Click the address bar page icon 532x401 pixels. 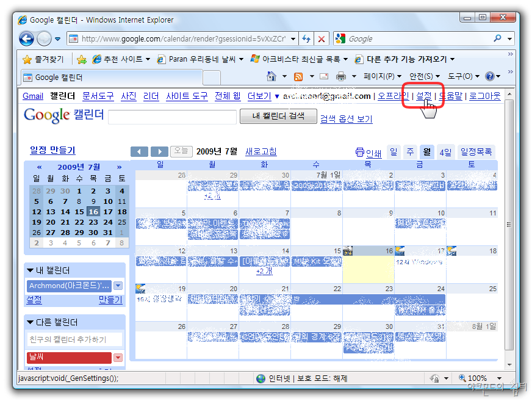(x=73, y=38)
